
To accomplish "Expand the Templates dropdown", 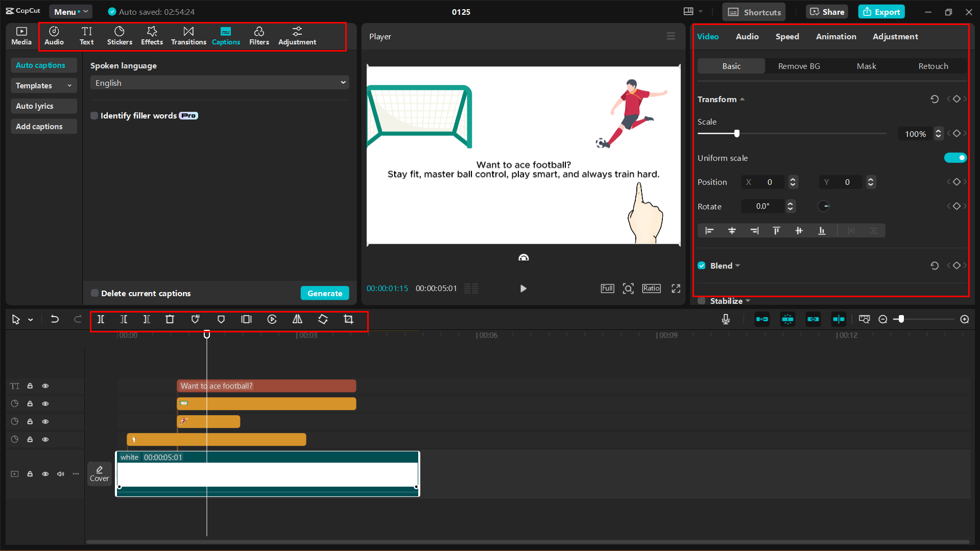I will [x=43, y=85].
